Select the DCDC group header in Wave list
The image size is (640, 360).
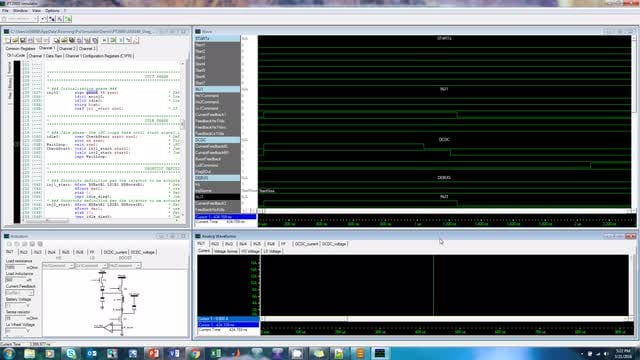point(217,140)
